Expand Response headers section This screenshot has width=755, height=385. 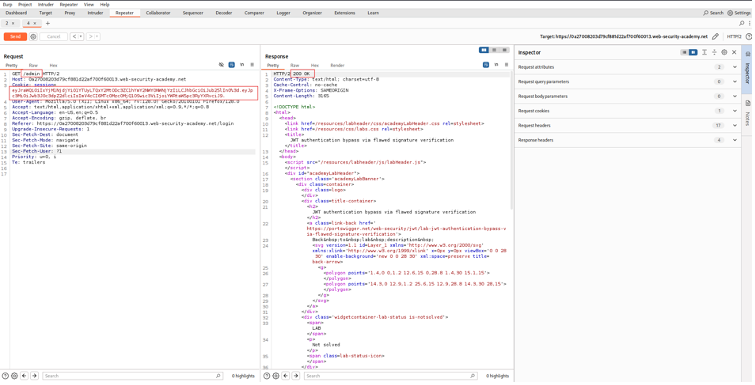click(735, 140)
